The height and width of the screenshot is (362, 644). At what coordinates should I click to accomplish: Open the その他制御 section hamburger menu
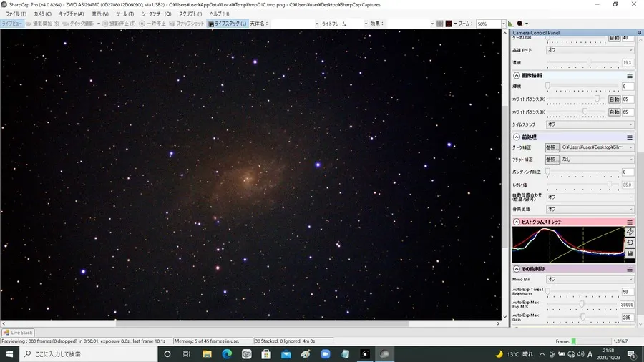coord(630,269)
